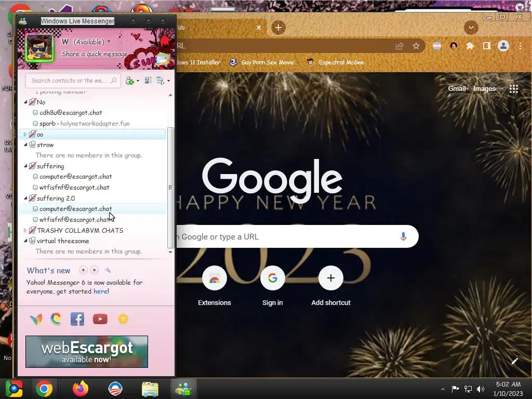Viewport: 532px width, 399px height.
Task: Open the Images link on Google page
Action: [484, 88]
